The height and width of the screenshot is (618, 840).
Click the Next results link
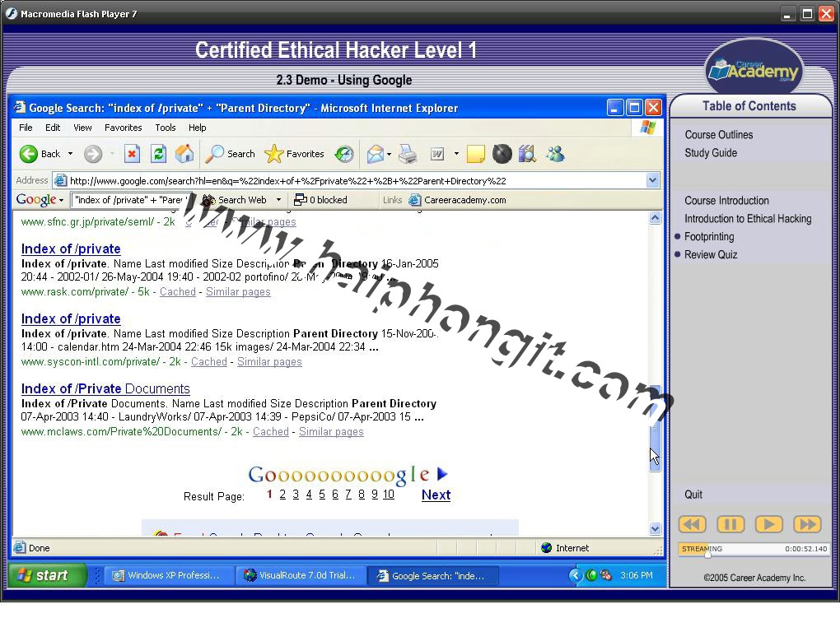pyautogui.click(x=436, y=495)
